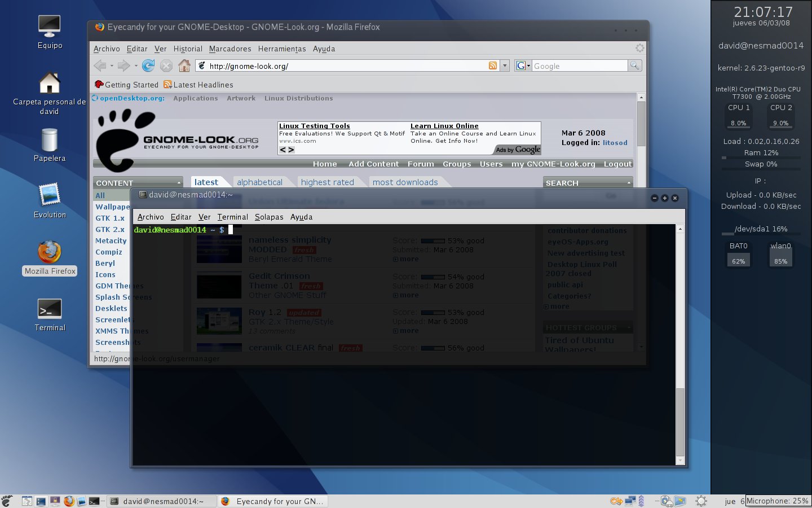This screenshot has width=812, height=508.
Task: Launch terminal from bottom panel launcher
Action: [94, 501]
